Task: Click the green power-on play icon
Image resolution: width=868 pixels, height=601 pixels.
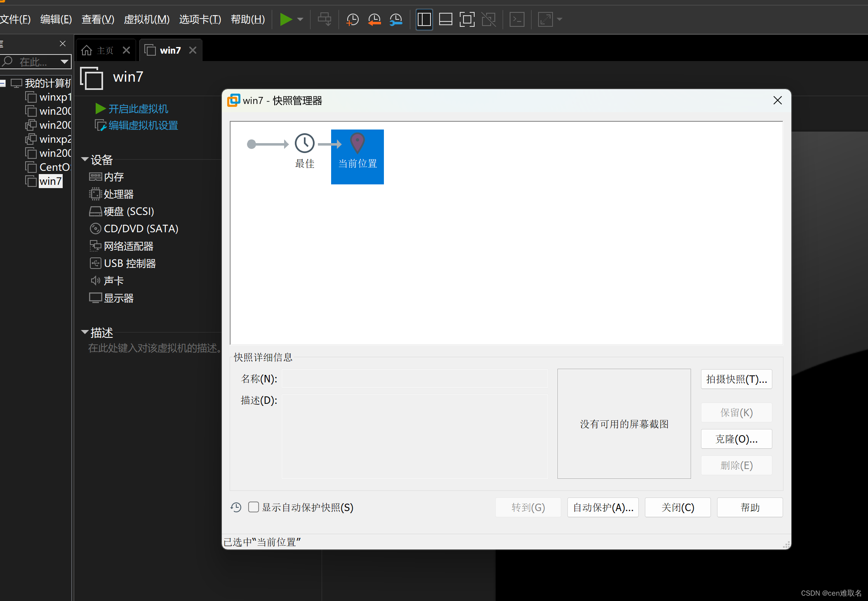Action: click(x=285, y=19)
